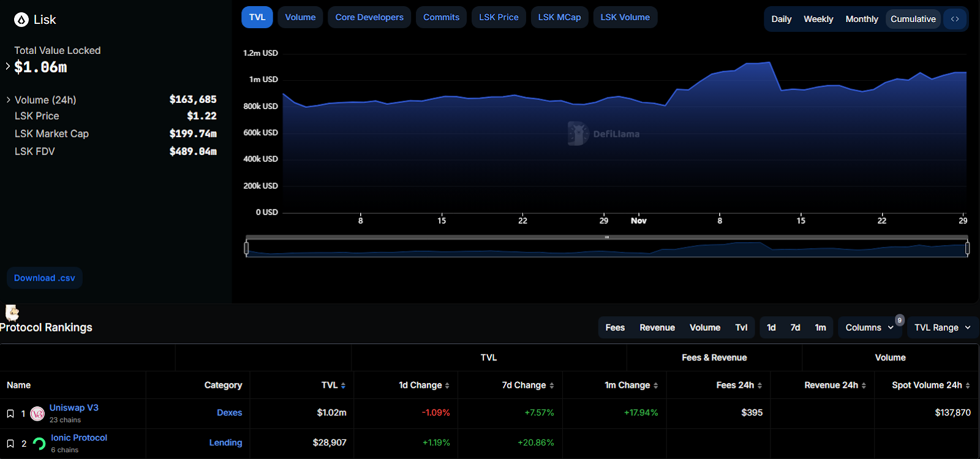Toggle the Core Developers chart metric
Image resolution: width=980 pixels, height=459 pixels.
pos(369,17)
